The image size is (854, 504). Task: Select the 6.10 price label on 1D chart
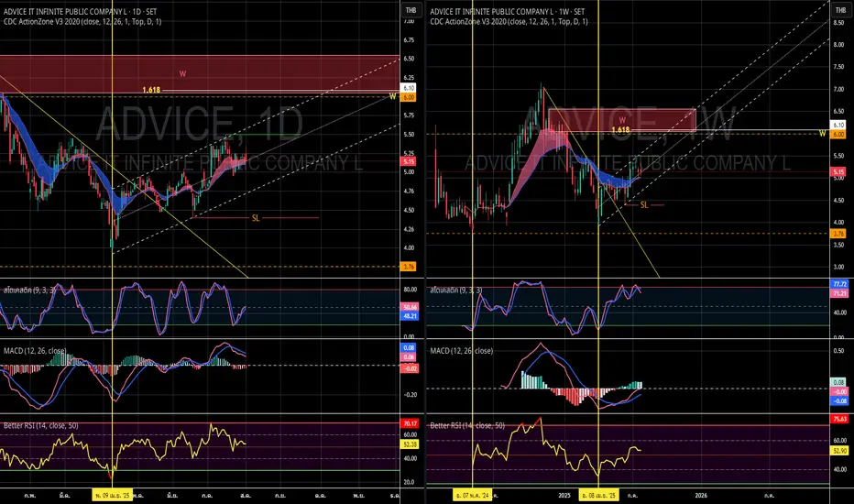[409, 88]
